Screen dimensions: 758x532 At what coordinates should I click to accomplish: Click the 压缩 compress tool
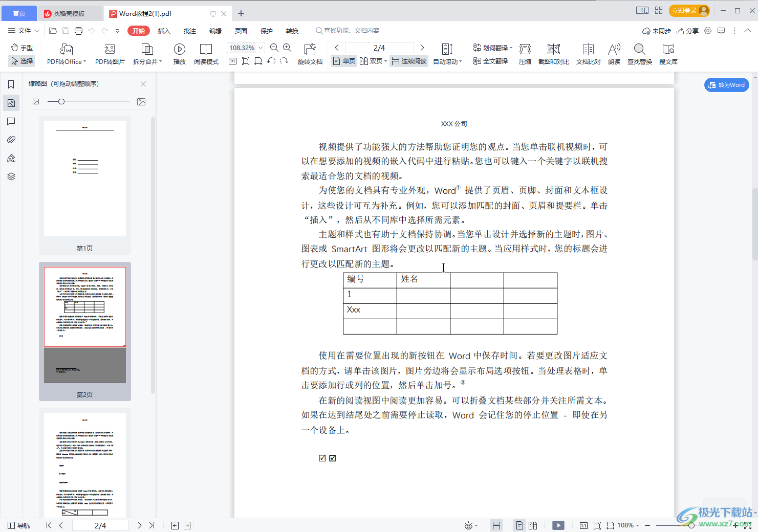(x=525, y=54)
